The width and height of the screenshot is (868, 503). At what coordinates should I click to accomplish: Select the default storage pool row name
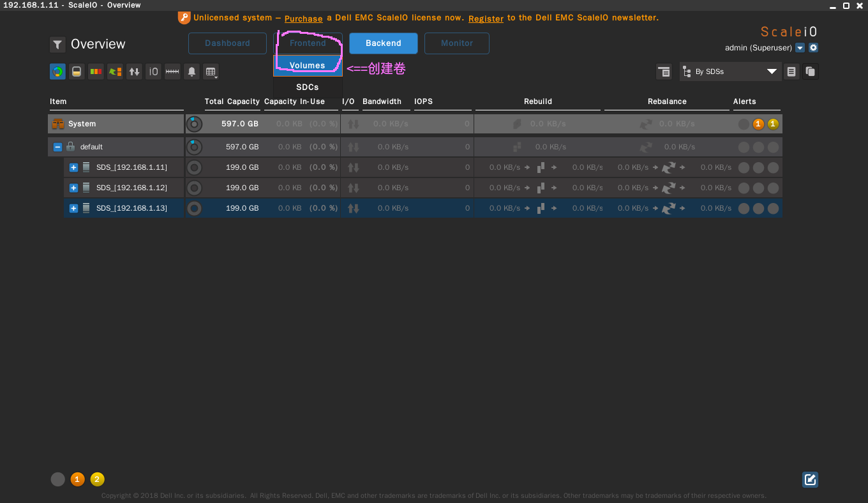[x=91, y=147]
